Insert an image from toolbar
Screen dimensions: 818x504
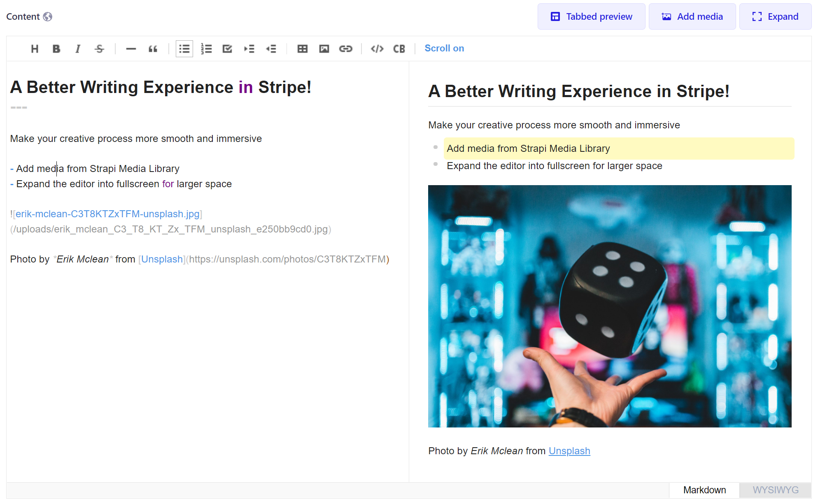tap(324, 49)
